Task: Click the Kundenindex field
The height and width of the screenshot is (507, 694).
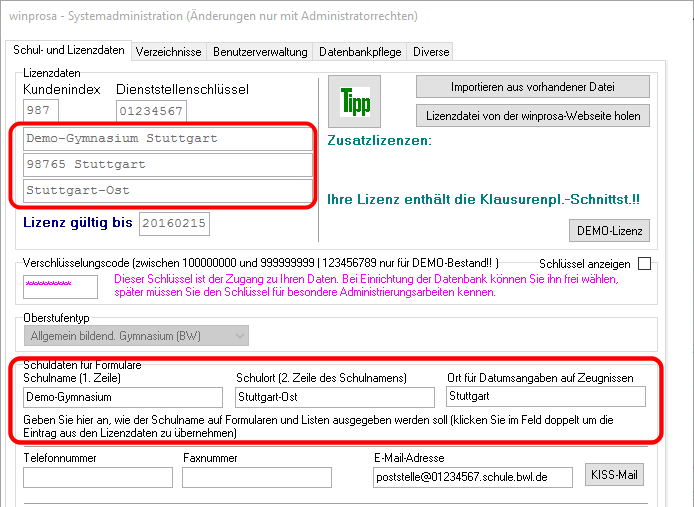Action: pyautogui.click(x=41, y=110)
